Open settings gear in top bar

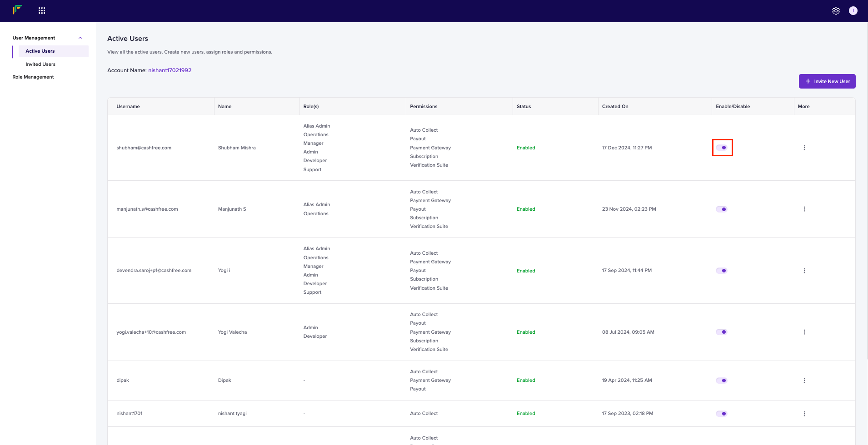(836, 11)
